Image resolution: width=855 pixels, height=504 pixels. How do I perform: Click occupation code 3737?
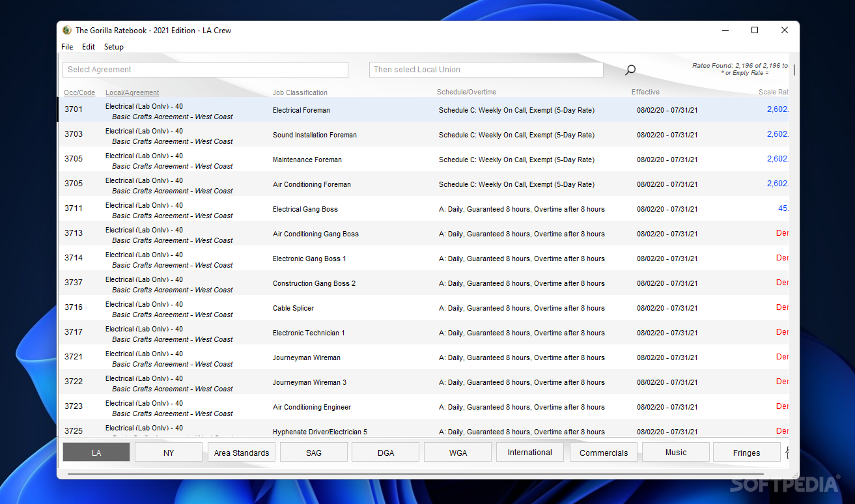click(x=74, y=283)
